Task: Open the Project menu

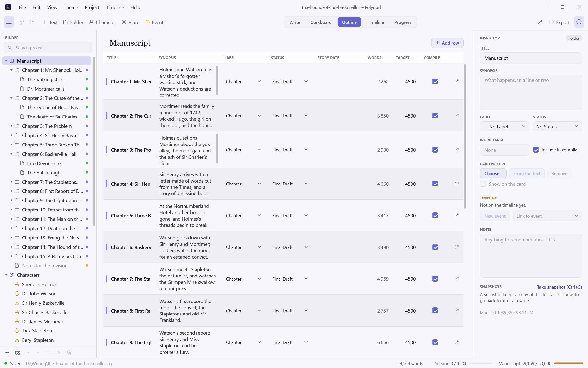Action: point(92,7)
